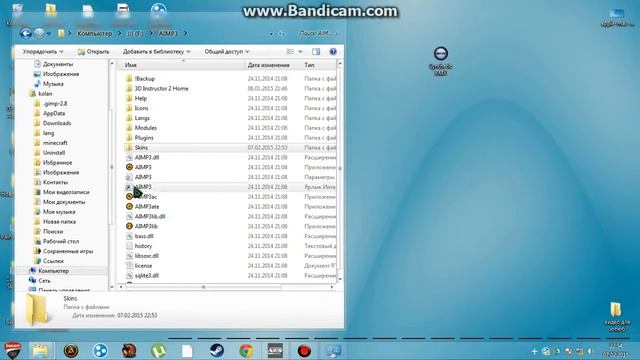Viewport: 640px width, 360px height.
Task: Click the change view icon in the toolbar
Action: pos(290,52)
